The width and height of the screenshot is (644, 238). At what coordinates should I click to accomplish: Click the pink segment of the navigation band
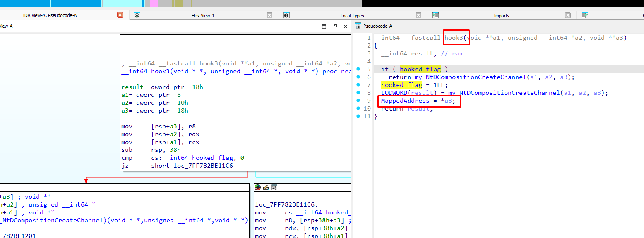(x=154, y=3)
